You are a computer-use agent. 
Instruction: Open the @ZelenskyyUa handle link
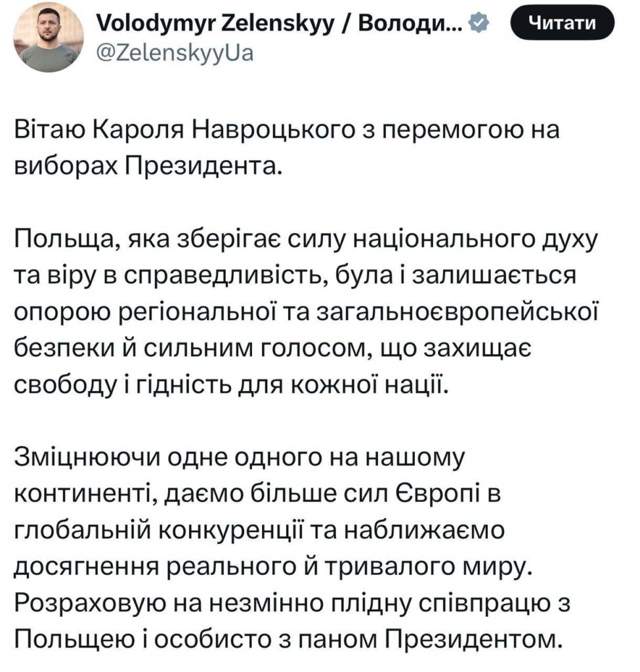pos(173,53)
